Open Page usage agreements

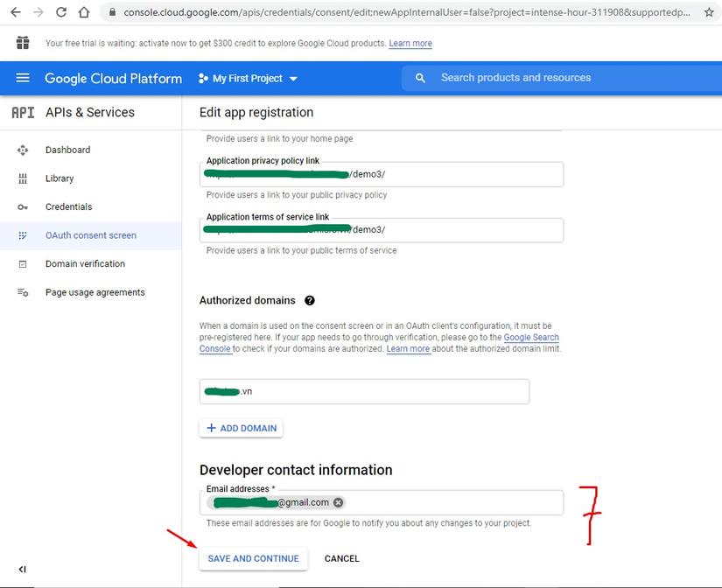tap(95, 292)
